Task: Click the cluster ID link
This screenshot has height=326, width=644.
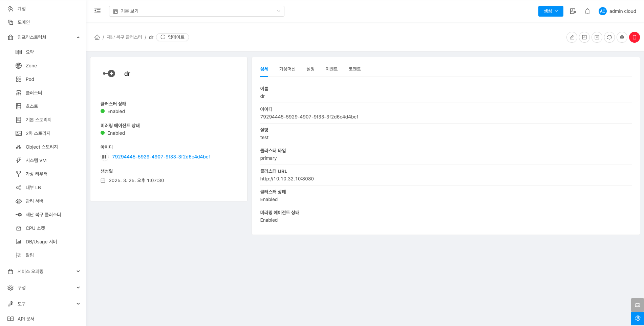Action: click(161, 157)
